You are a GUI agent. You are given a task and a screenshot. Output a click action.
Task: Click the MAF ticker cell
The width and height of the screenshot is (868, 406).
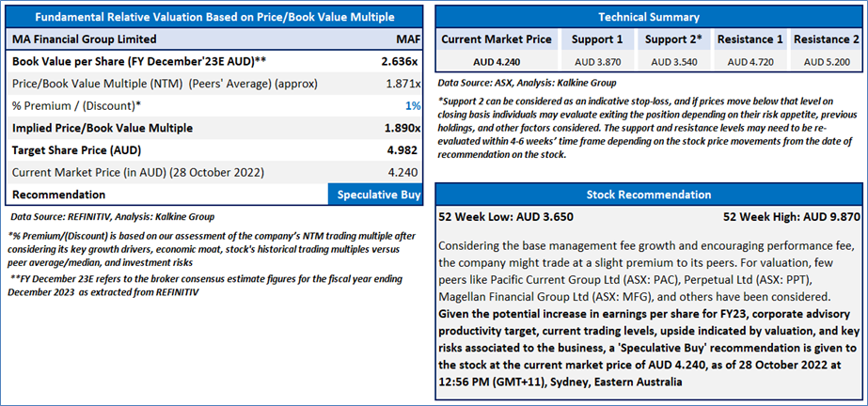(x=408, y=39)
